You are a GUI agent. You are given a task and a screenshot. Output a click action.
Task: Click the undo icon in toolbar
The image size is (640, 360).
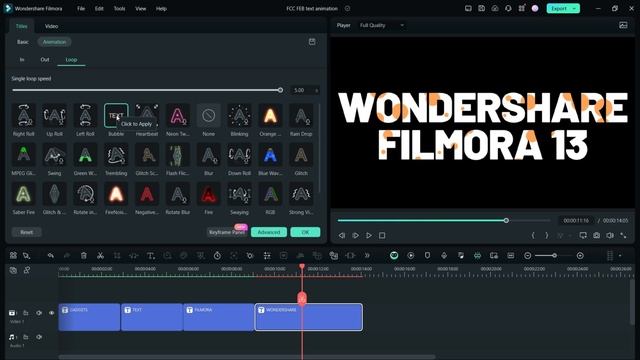point(51,256)
